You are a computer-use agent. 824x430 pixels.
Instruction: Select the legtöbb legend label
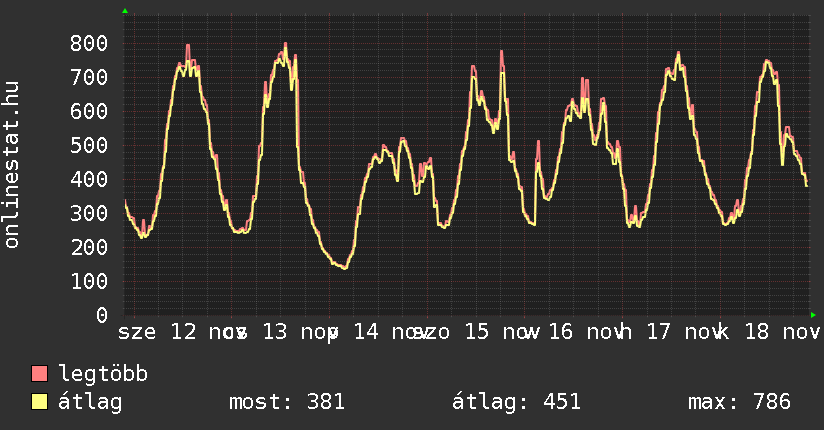(x=103, y=374)
